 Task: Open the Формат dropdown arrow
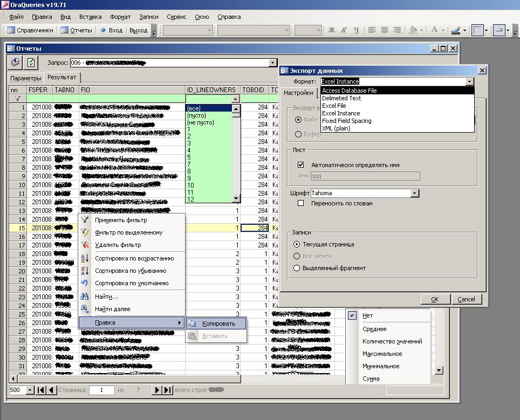tap(470, 81)
